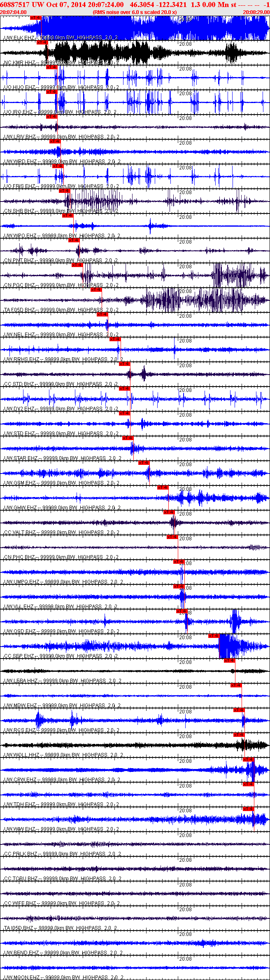Click the red pick flag on UW.WPO trace
This screenshot has height=980, width=270.
coord(67,216)
